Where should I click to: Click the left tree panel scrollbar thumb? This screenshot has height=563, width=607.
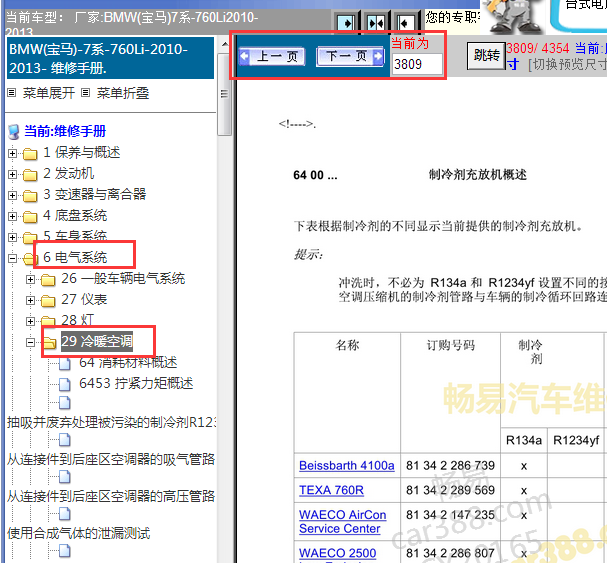[224, 94]
